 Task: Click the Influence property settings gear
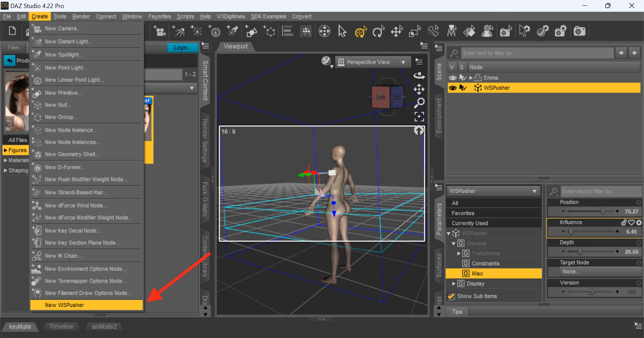click(639, 222)
